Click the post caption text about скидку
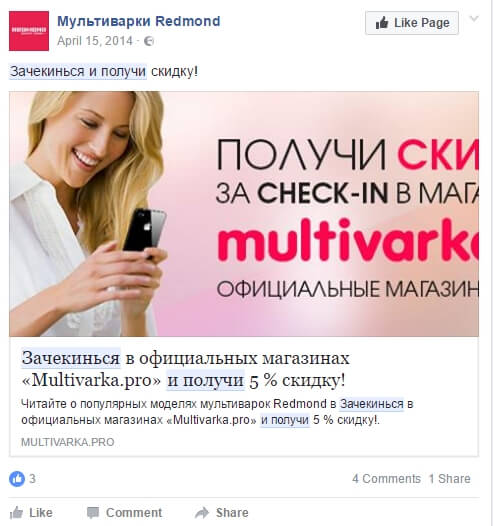 pyautogui.click(x=104, y=71)
